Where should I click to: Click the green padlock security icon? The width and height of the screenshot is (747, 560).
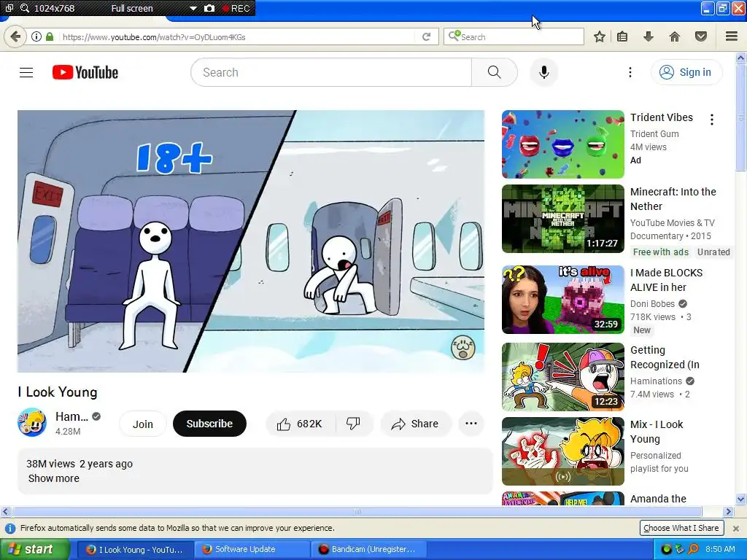50,36
